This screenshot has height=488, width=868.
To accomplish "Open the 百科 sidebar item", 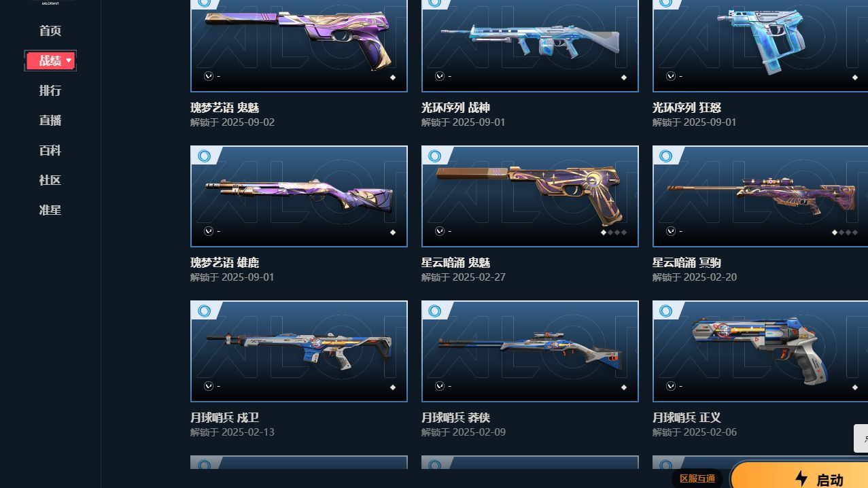I will pyautogui.click(x=50, y=150).
